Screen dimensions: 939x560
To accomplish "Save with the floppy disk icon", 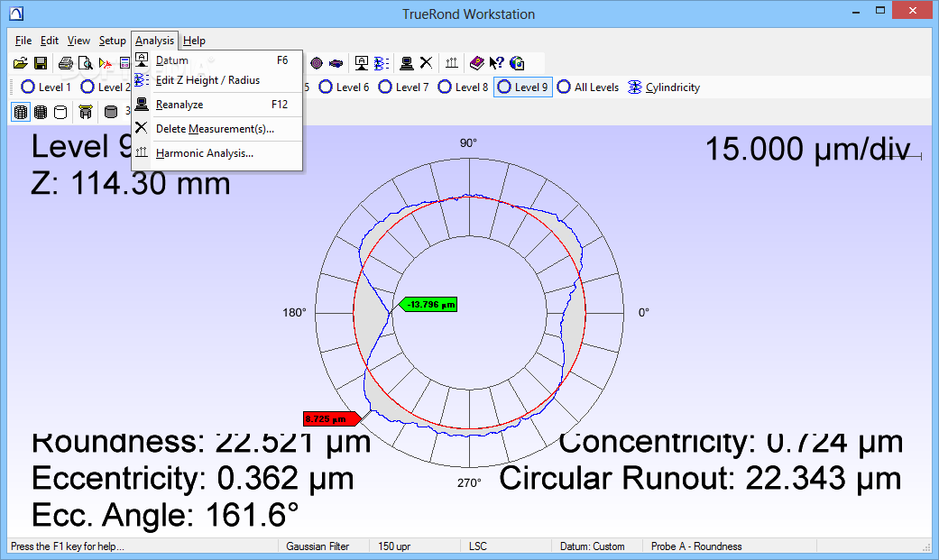I will (41, 63).
